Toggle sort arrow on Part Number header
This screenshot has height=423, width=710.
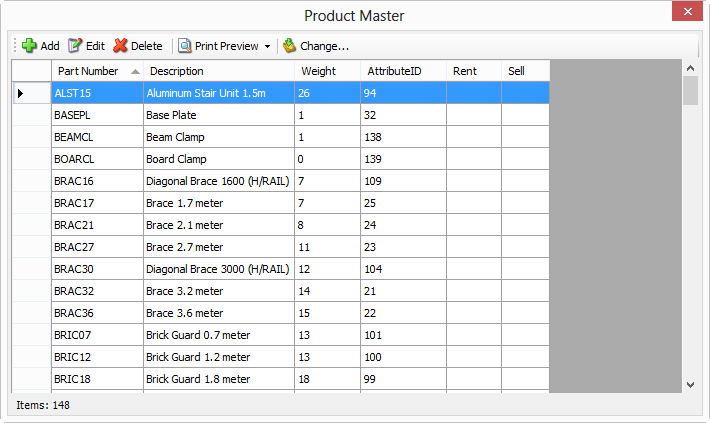coord(135,72)
